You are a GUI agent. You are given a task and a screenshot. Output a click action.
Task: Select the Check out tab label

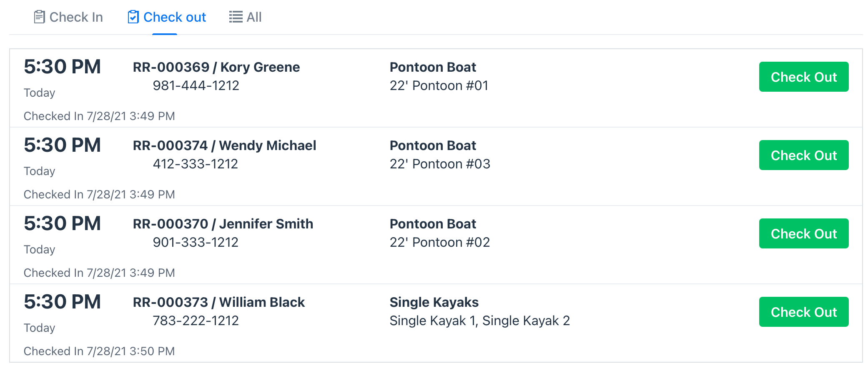pyautogui.click(x=175, y=17)
